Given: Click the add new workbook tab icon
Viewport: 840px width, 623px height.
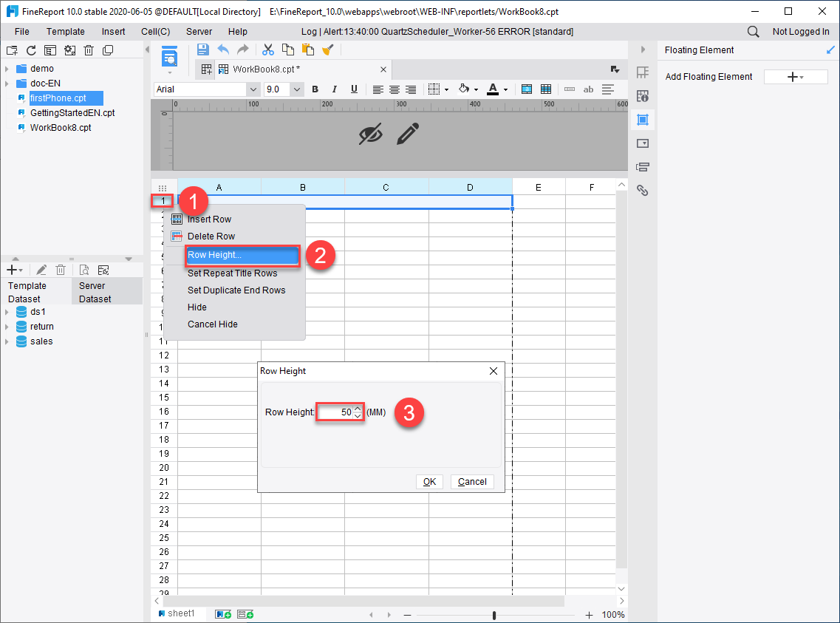Looking at the screenshot, I should 206,69.
